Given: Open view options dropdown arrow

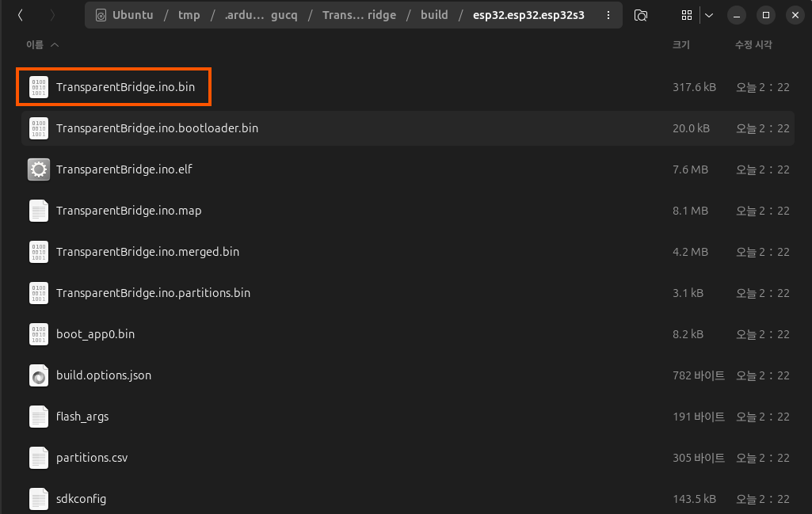Looking at the screenshot, I should 709,16.
